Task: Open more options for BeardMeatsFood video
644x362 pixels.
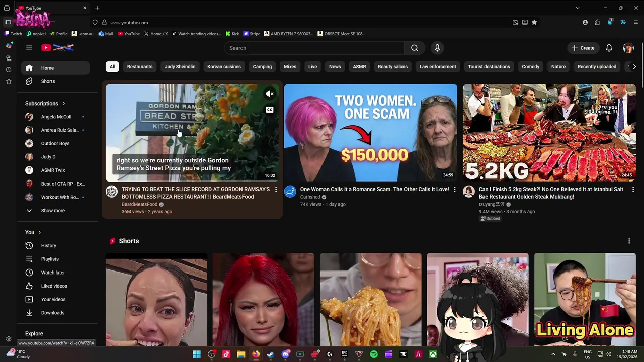Action: point(276,190)
